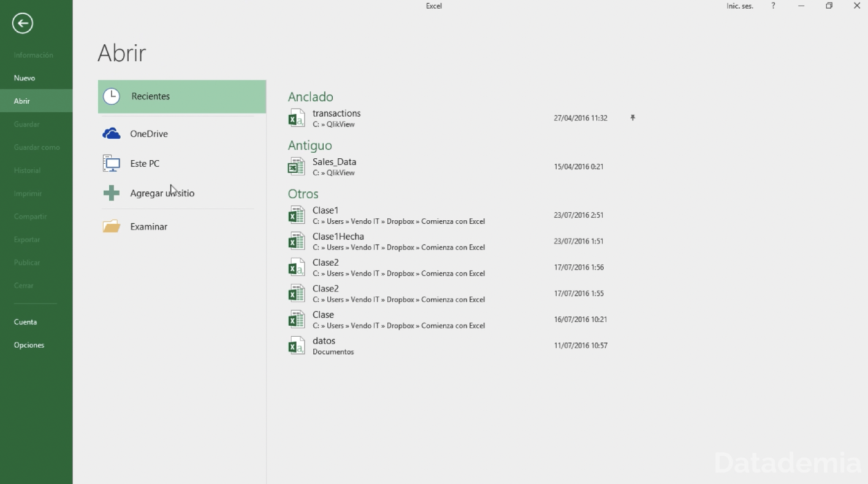The height and width of the screenshot is (484, 868).
Task: Click the Excel icon beside Clase1
Action: [x=297, y=215]
